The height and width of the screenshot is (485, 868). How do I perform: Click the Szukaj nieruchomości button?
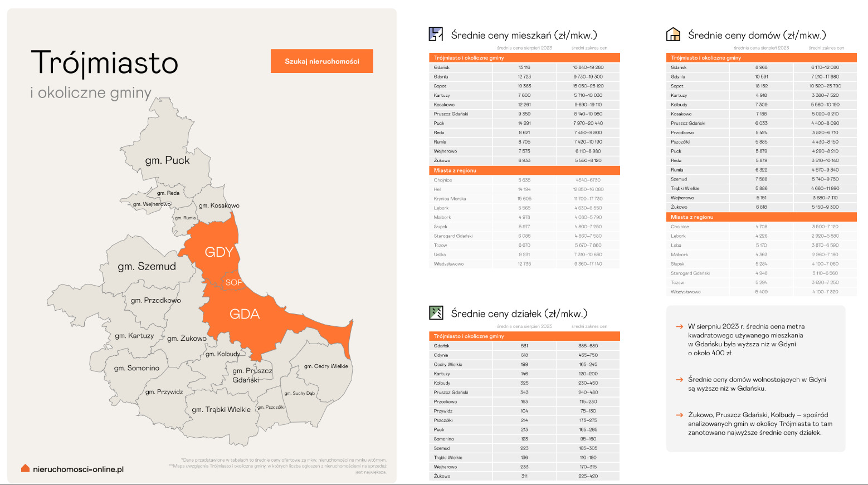click(x=321, y=61)
